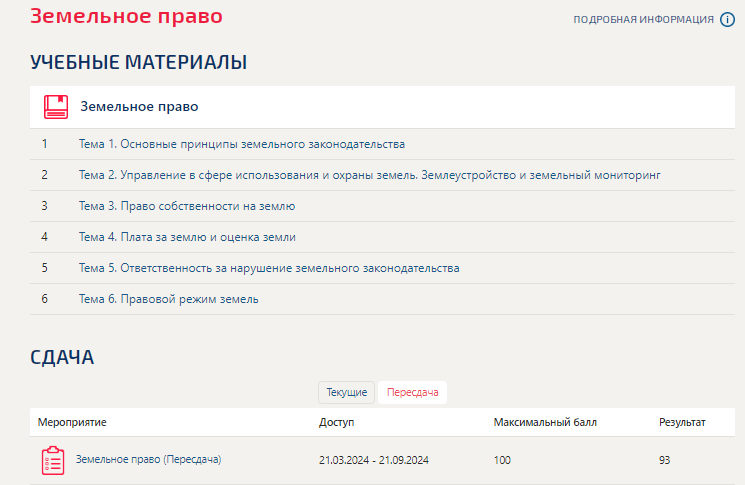
Task: Click the clipboard icon for Пересдача event
Action: click(52, 461)
